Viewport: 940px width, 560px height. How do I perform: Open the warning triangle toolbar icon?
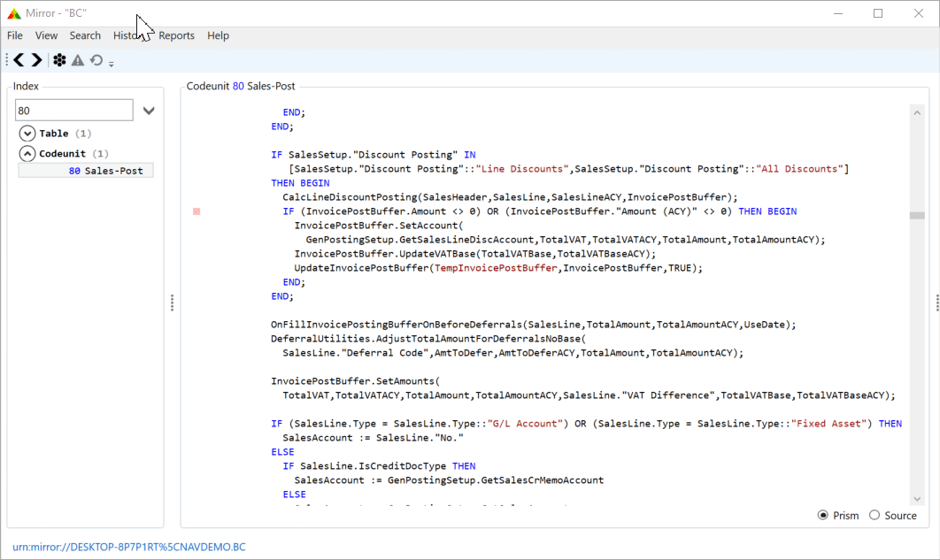(77, 60)
